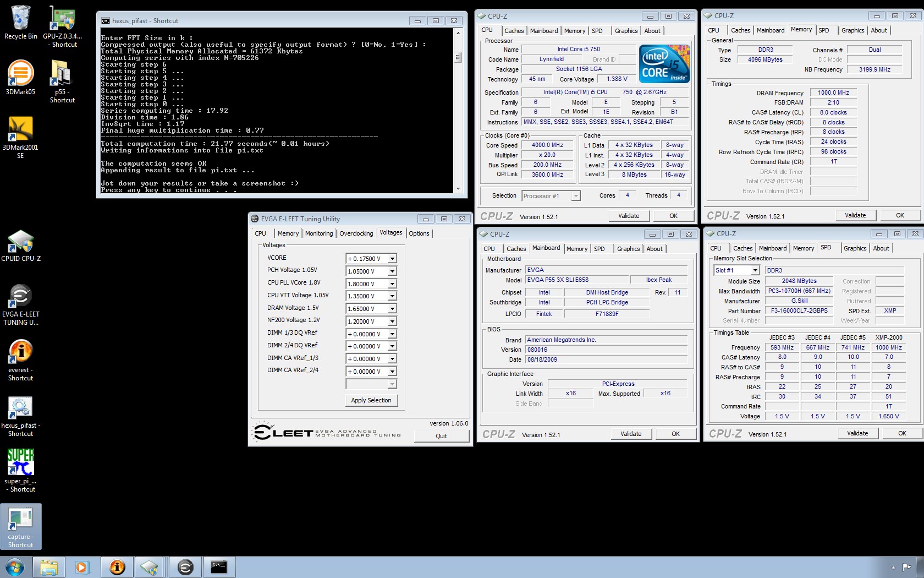Open the DRAM Voltage 1.5V dropdown
Image resolution: width=924 pixels, height=578 pixels.
point(392,309)
